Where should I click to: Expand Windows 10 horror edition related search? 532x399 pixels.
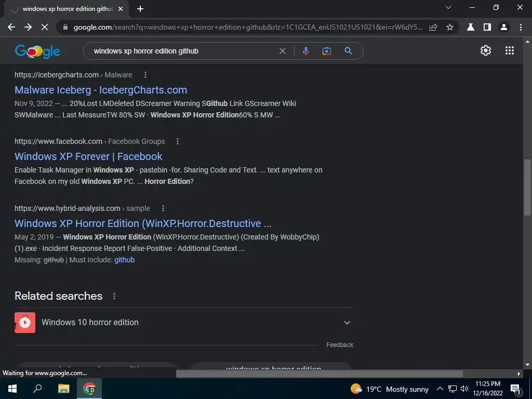[347, 323]
